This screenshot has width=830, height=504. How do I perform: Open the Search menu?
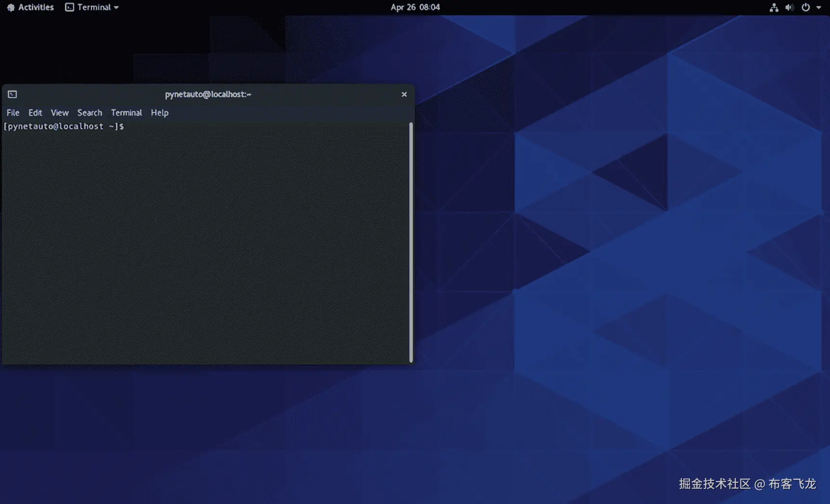click(89, 113)
